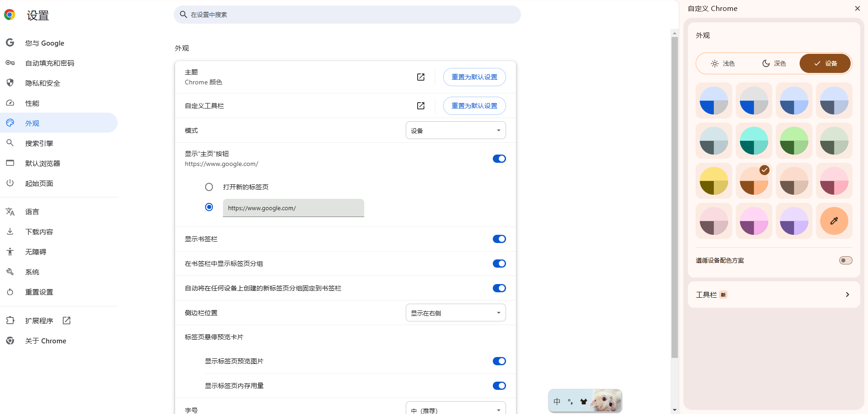Open 重置设置 section

point(59,292)
